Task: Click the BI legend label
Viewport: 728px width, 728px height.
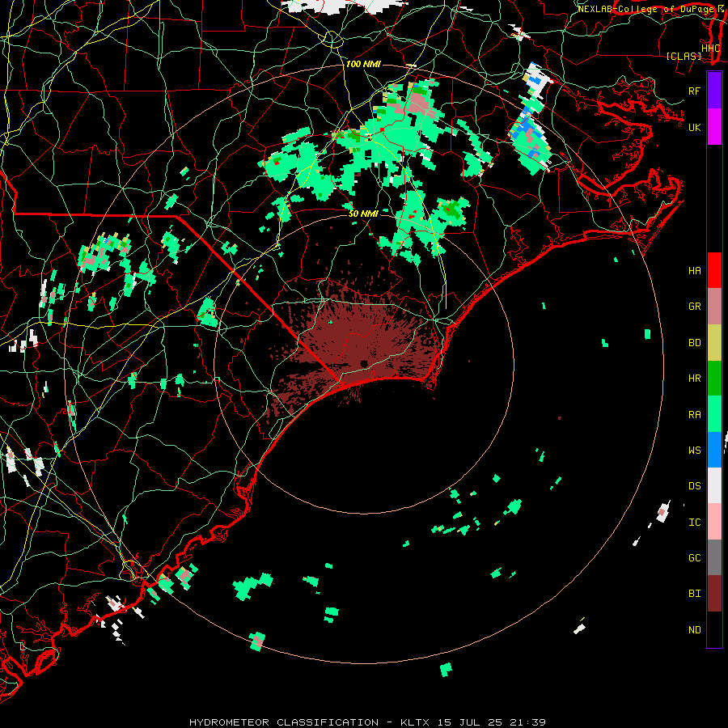Action: point(695,594)
